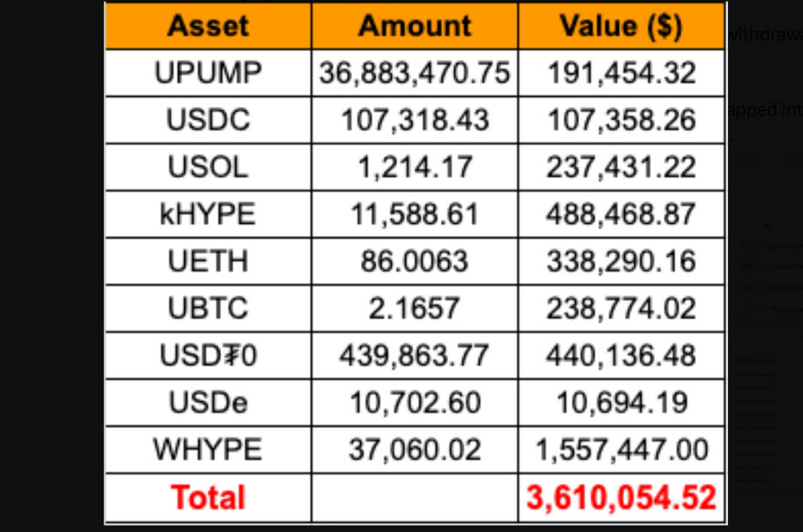
Task: Click the Asset column header
Action: [x=208, y=26]
